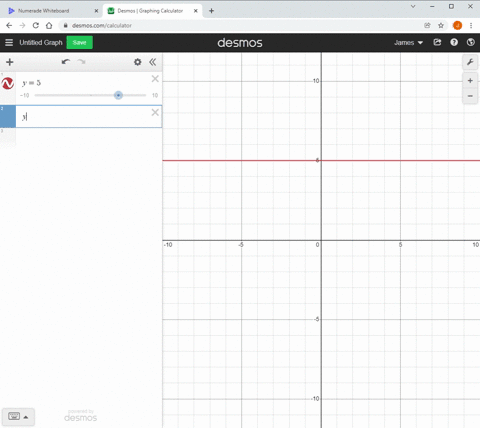This screenshot has width=480, height=428.
Task: Show the on-screen keypad
Action: point(14,416)
